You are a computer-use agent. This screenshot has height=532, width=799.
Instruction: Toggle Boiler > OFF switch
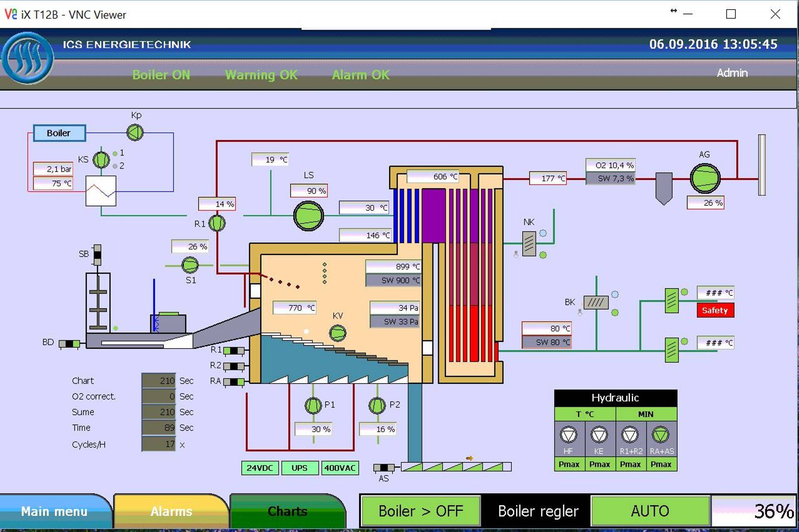[x=421, y=511]
